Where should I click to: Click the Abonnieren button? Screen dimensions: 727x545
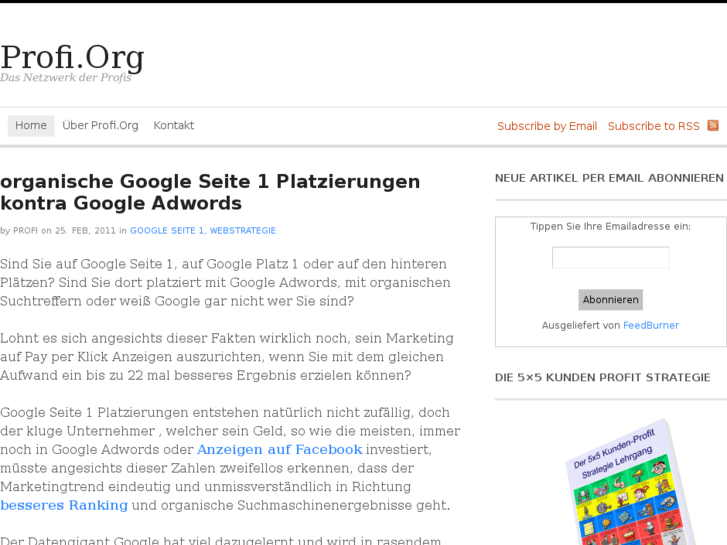coord(611,300)
